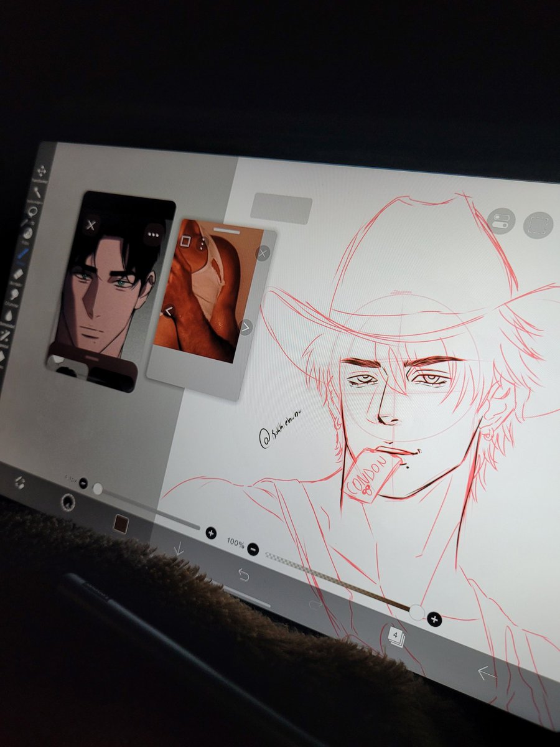Decrease opacity with minus beside 100%
The height and width of the screenshot is (747, 560).
[253, 549]
